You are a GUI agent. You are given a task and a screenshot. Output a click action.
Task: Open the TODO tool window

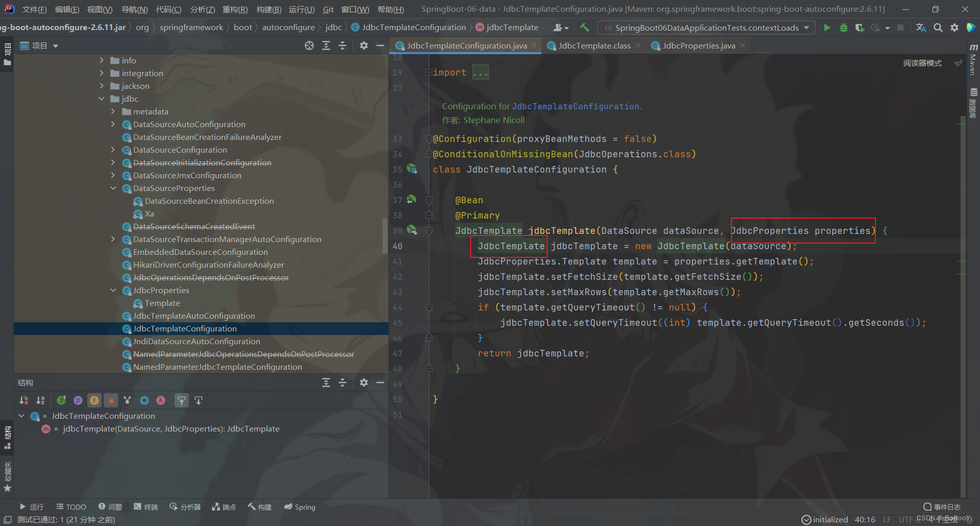click(71, 507)
